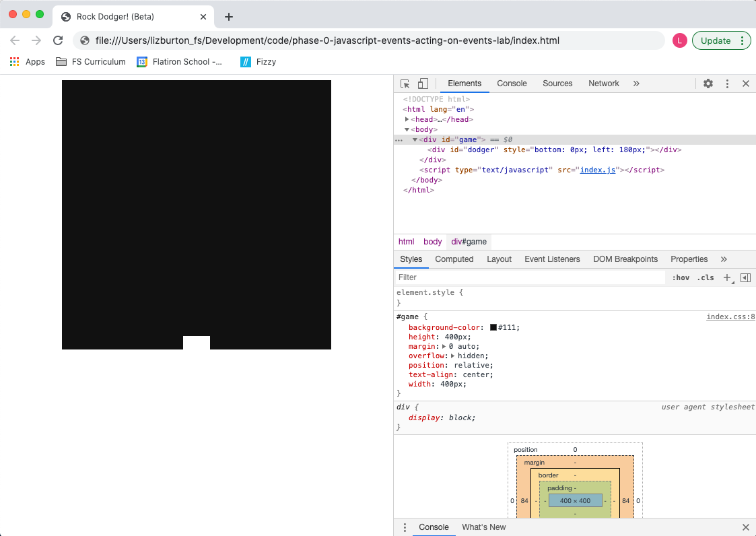
Task: Click the new style rule plus icon
Action: tap(727, 277)
